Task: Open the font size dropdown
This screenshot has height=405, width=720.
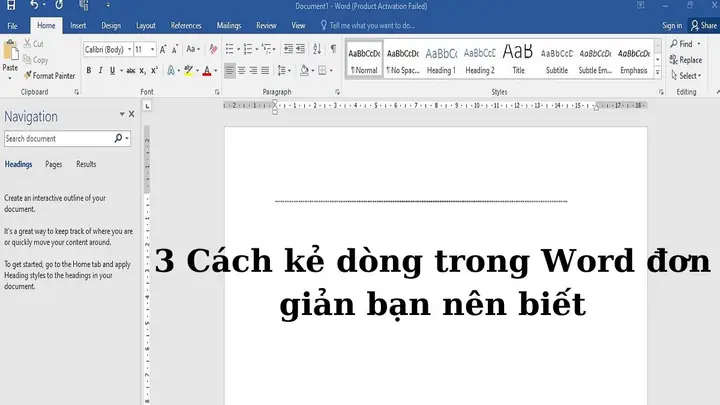Action: pos(152,49)
